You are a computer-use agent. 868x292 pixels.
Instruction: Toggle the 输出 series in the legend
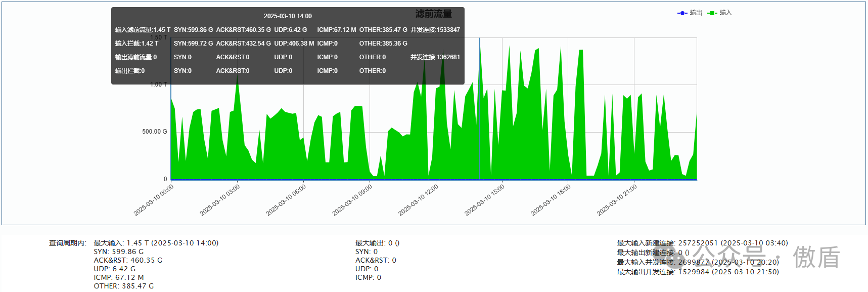[696, 13]
